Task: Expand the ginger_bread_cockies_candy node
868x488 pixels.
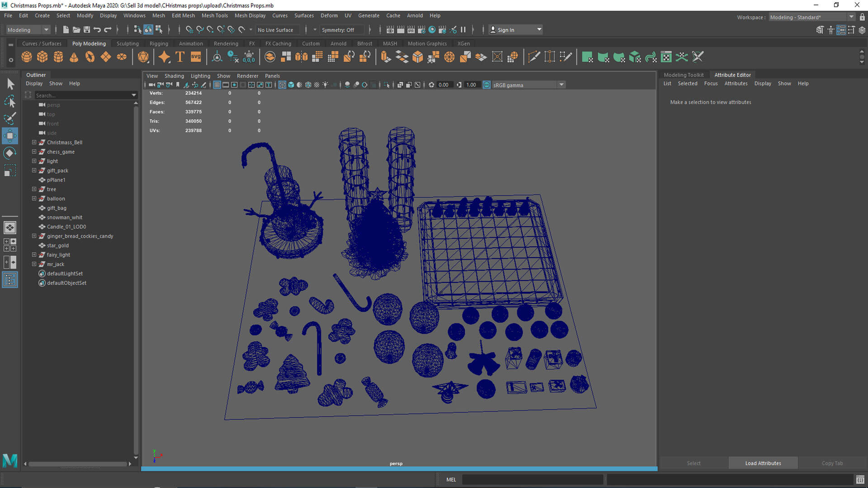Action: coord(34,236)
